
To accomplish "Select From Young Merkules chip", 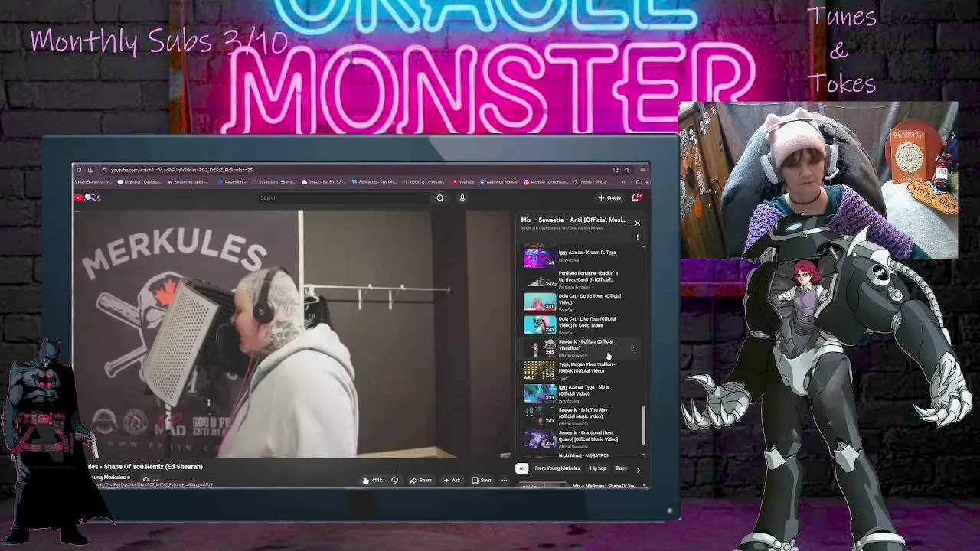I will click(x=557, y=468).
